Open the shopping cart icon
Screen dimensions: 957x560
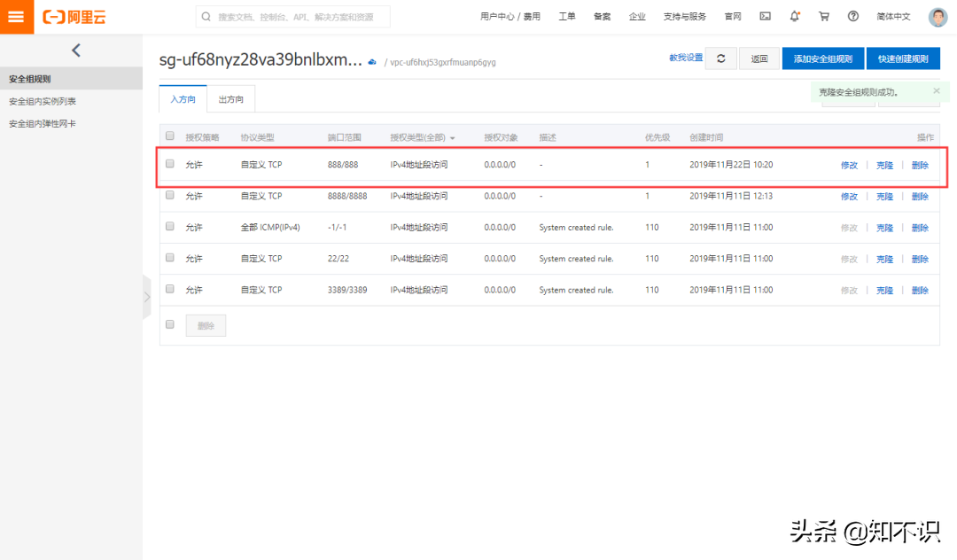tap(824, 17)
